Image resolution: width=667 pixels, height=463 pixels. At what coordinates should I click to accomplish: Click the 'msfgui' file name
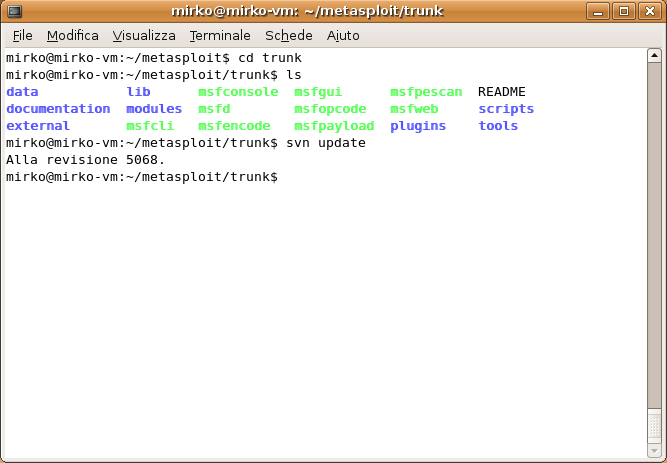[x=318, y=92]
